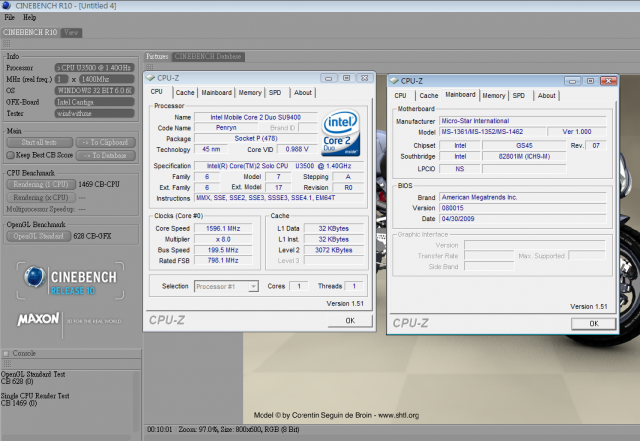641x441 pixels.
Task: Open SPD tab in left CPU-Z window
Action: pos(275,93)
